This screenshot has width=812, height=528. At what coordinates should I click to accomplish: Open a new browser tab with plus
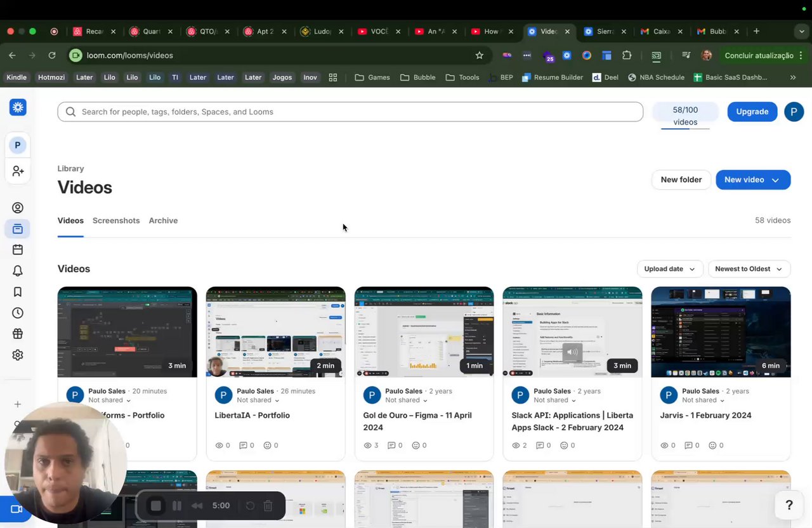(x=756, y=31)
